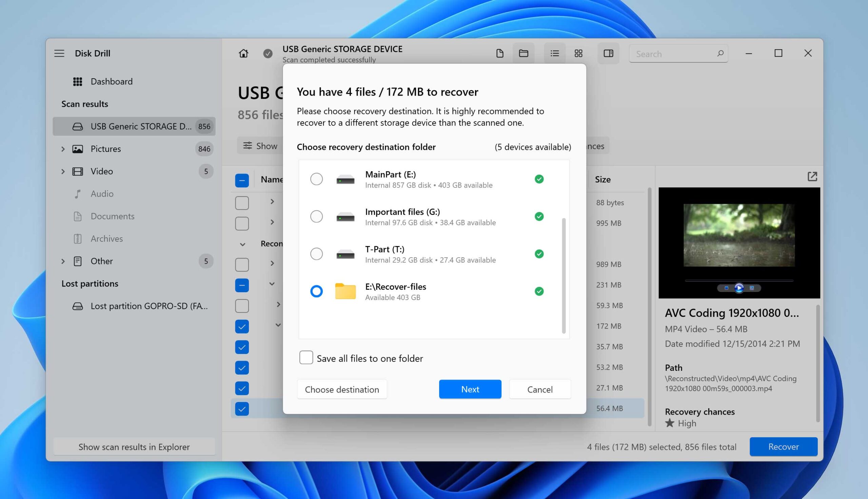
Task: Click the video preview thumbnail
Action: (739, 235)
